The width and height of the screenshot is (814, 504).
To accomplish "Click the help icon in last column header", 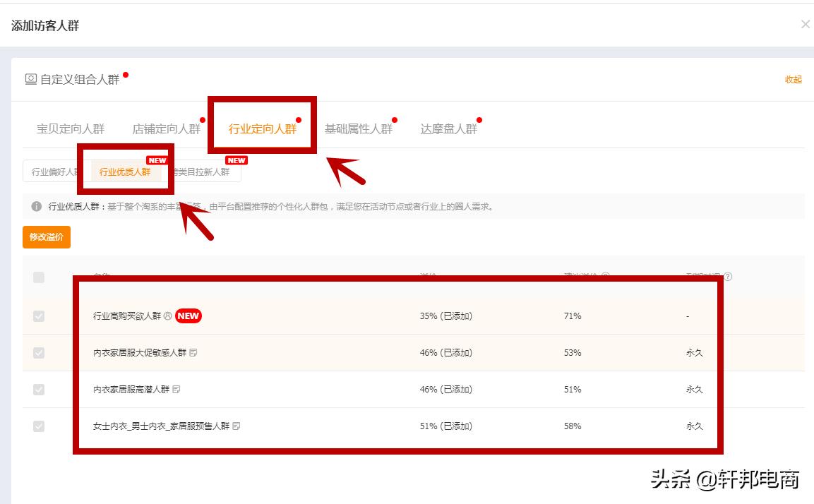I will (728, 277).
